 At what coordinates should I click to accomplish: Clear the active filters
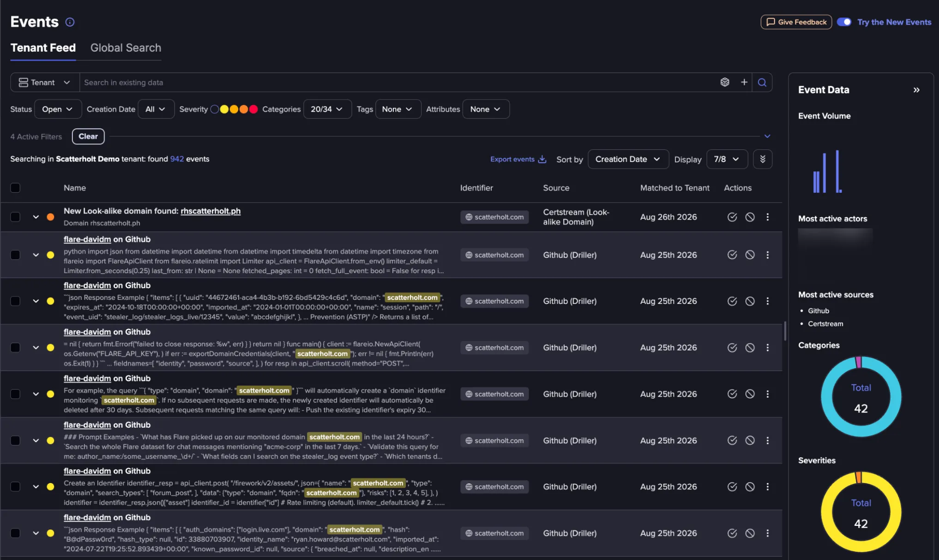coord(88,136)
